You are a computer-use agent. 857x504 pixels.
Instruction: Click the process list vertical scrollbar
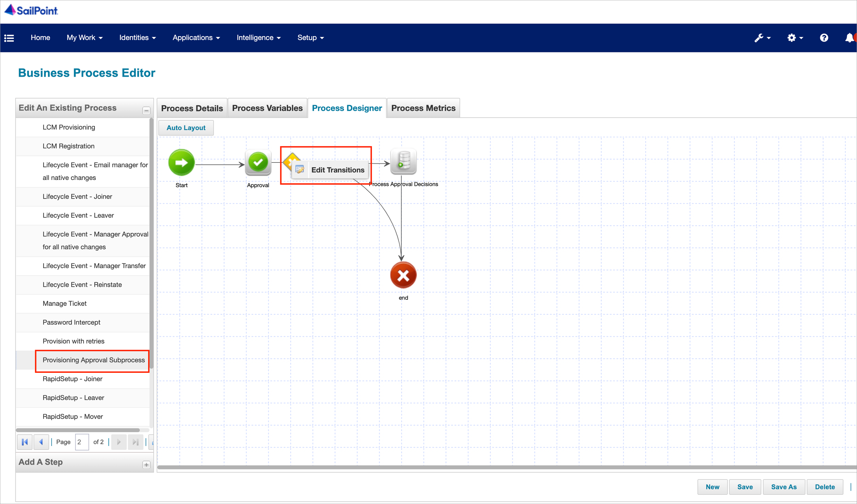coord(152,243)
